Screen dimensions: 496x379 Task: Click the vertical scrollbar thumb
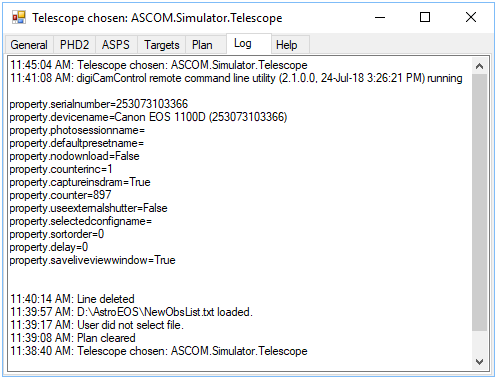pyautogui.click(x=479, y=202)
